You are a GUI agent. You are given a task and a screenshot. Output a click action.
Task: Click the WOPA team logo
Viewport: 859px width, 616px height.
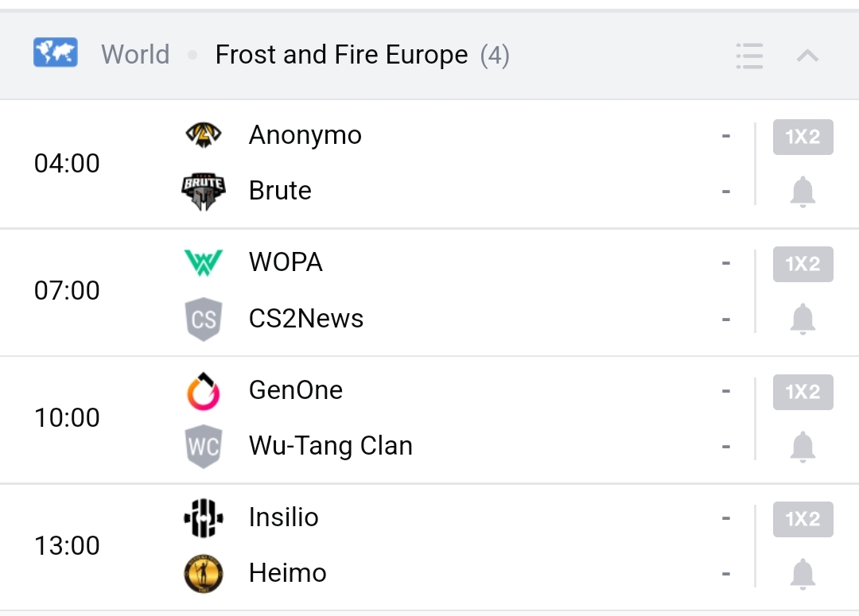(x=204, y=262)
